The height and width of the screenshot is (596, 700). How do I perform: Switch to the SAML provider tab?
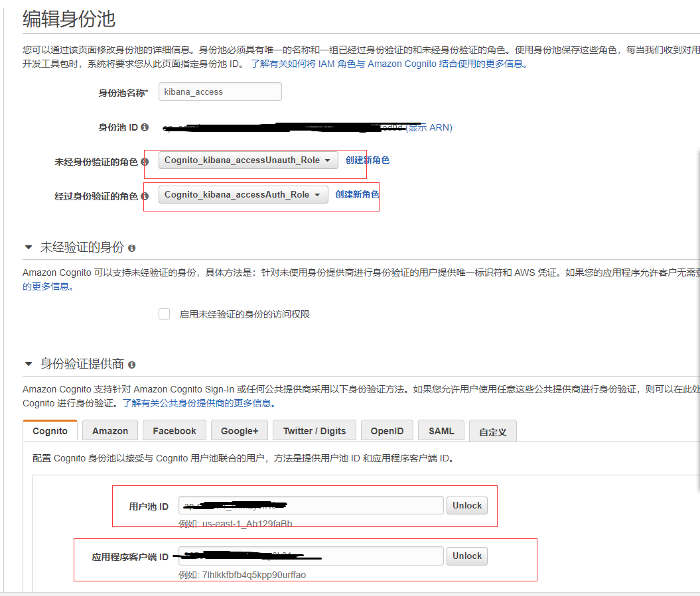point(441,431)
